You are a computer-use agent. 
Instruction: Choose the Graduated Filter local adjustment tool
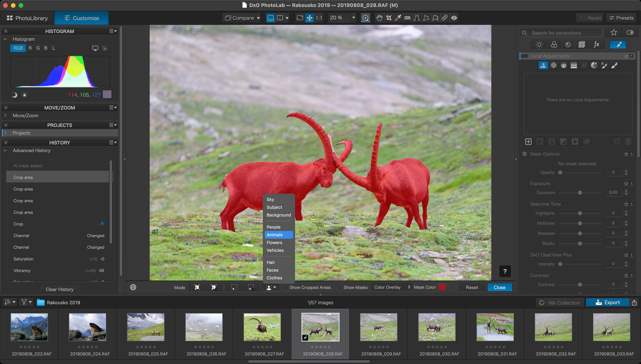[x=574, y=65]
